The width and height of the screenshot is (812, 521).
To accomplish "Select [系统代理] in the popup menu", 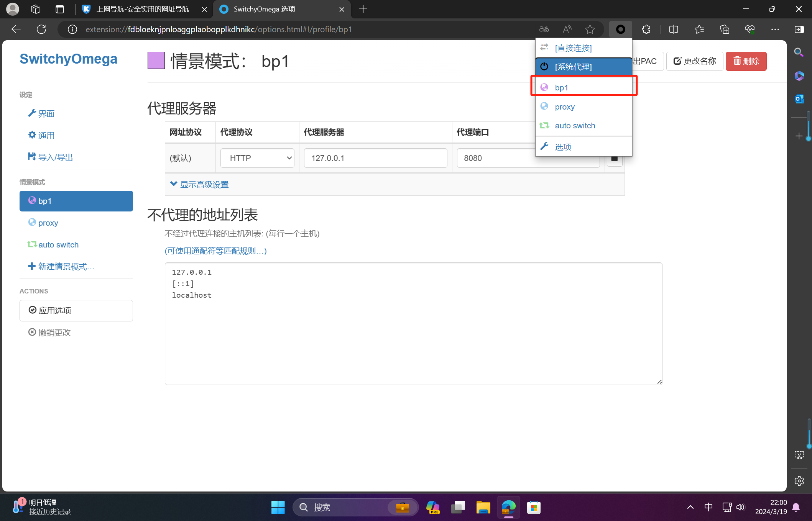I will point(573,66).
